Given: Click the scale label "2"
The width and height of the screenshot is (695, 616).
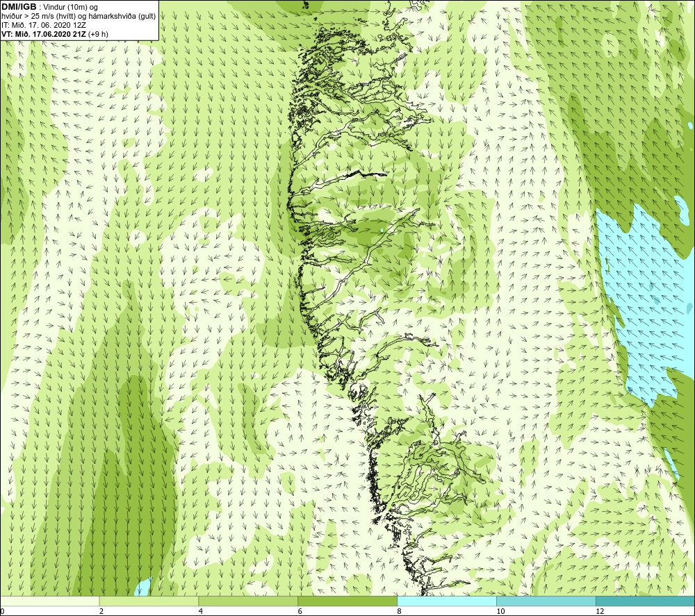Looking at the screenshot, I should (101, 612).
